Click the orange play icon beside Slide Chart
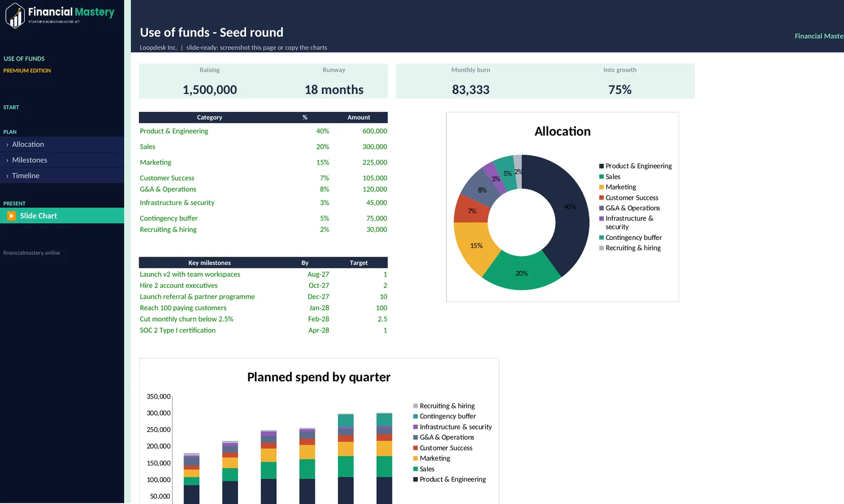This screenshot has height=504, width=844. pos(12,216)
